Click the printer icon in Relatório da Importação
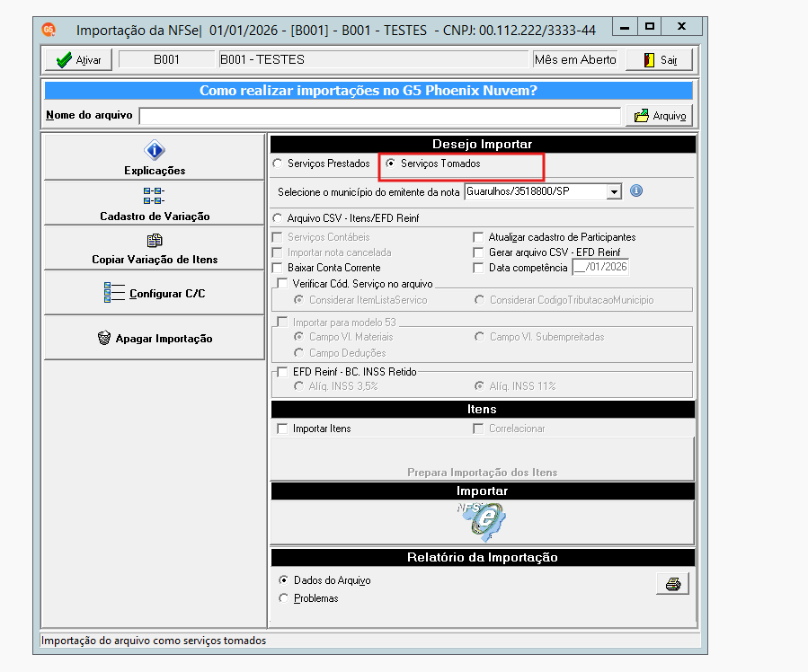 click(x=672, y=584)
